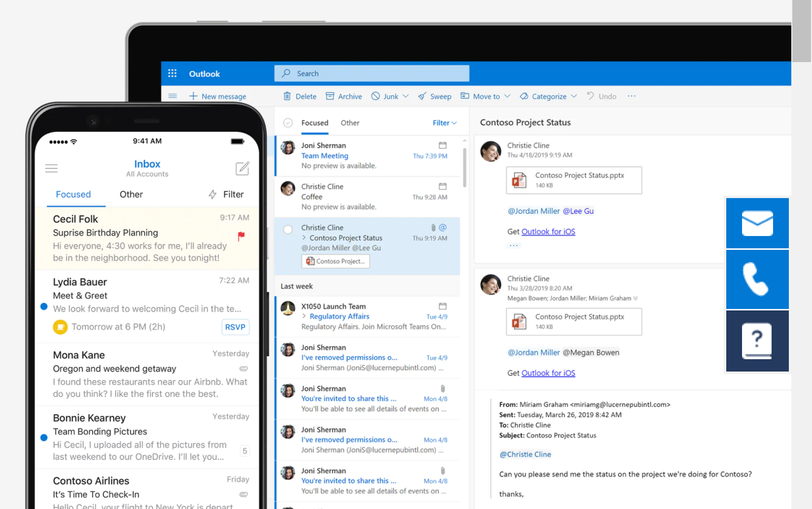Viewport: 812px width, 509px height.
Task: Open Team Meeting email from Joni Sherman
Action: [x=368, y=156]
